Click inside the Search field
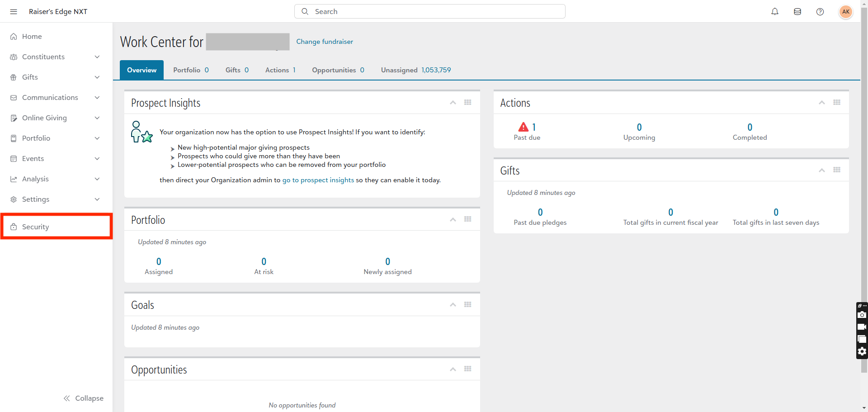This screenshot has height=412, width=868. tap(429, 11)
